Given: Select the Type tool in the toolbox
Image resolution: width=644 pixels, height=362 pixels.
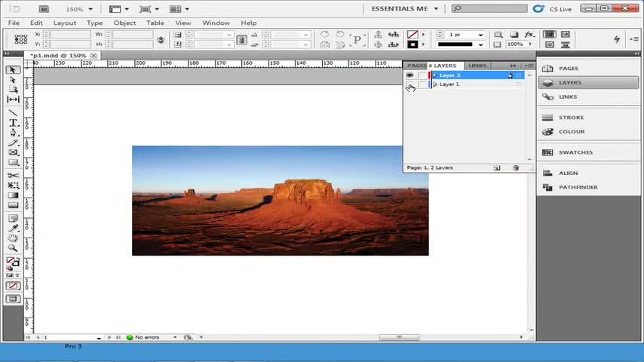Looking at the screenshot, I should [13, 122].
